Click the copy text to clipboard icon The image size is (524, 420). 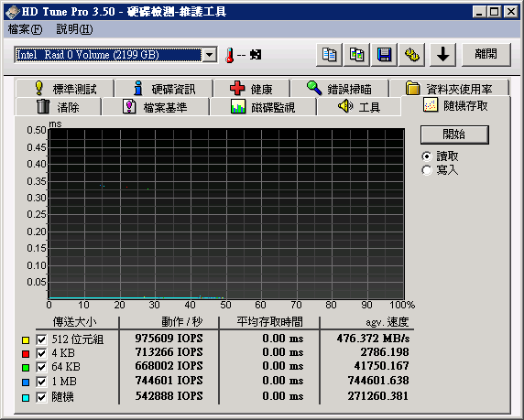coord(329,54)
